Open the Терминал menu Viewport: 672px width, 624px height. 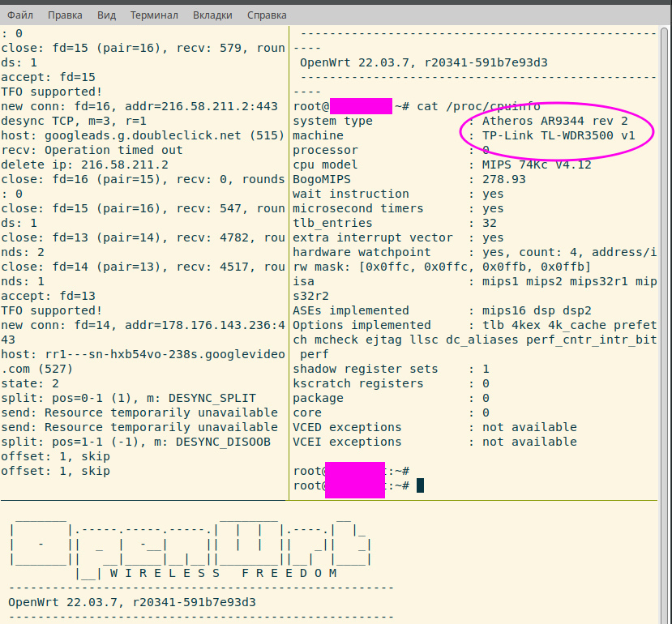point(155,15)
